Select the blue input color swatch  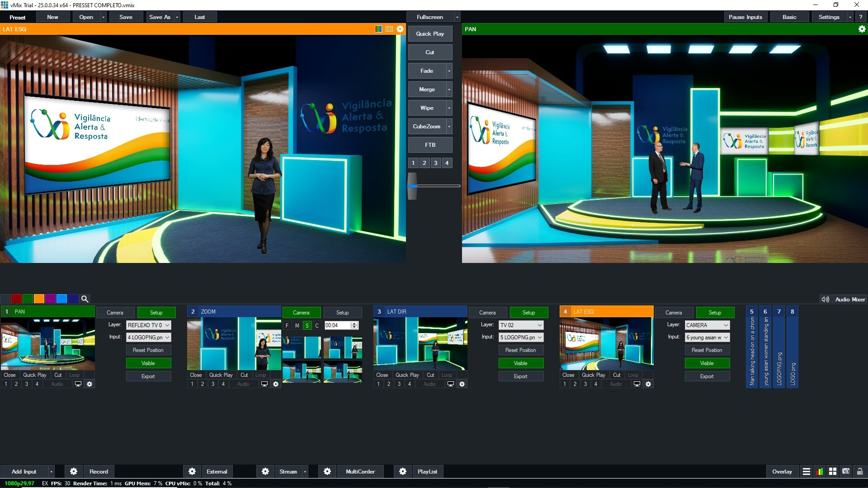click(62, 299)
